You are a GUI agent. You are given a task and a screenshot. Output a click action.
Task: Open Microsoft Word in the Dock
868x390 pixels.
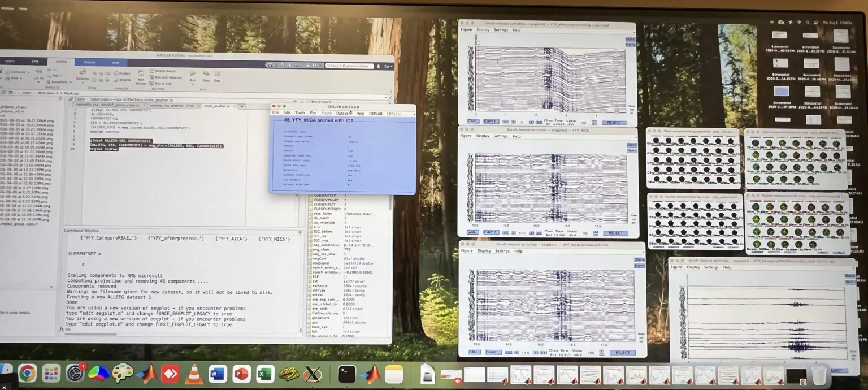coord(218,374)
